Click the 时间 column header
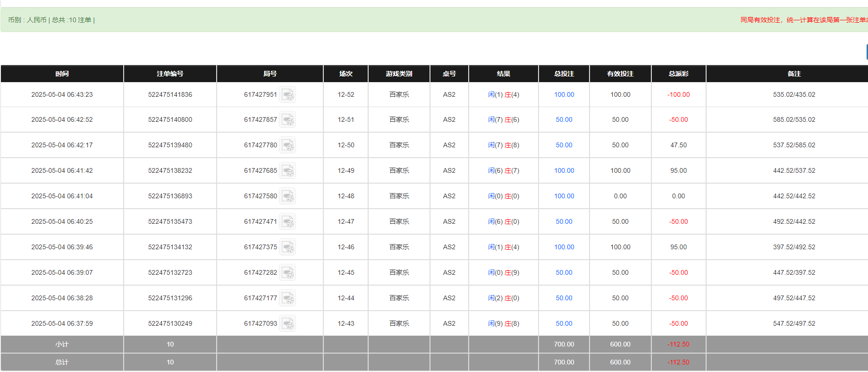 click(62, 74)
